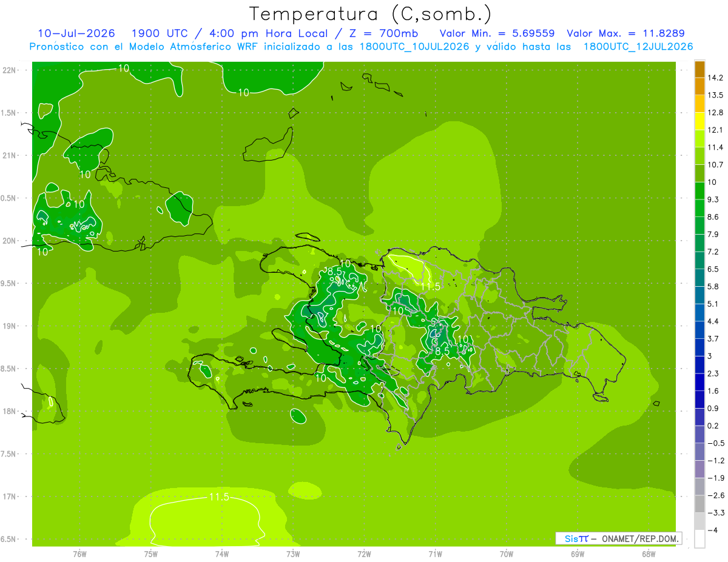Click the "11.5" contour label near 17N
This screenshot has width=728, height=562.
[219, 497]
